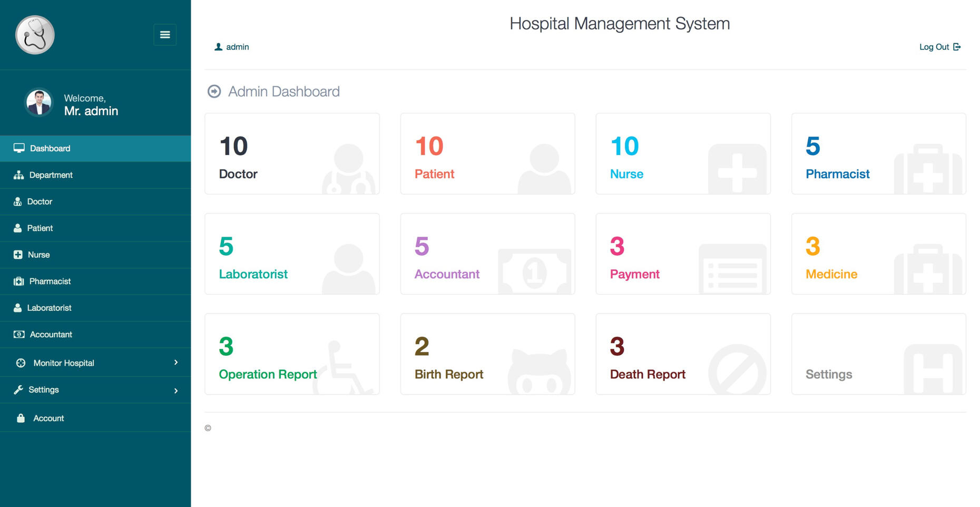Open the Doctor count tile
This screenshot has height=507, width=980.
tap(292, 154)
